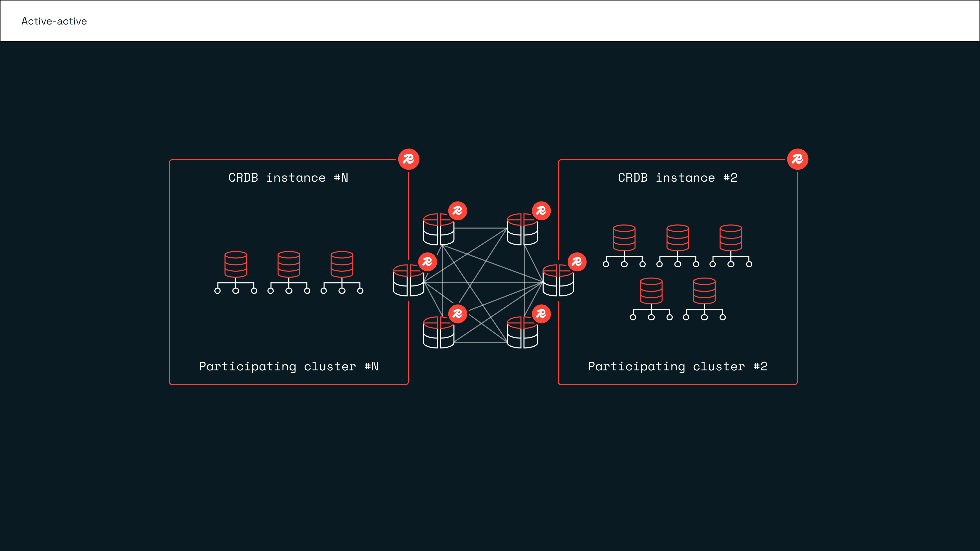Click the "Active-active" title in header
This screenshot has height=551, width=980.
pos(54,21)
